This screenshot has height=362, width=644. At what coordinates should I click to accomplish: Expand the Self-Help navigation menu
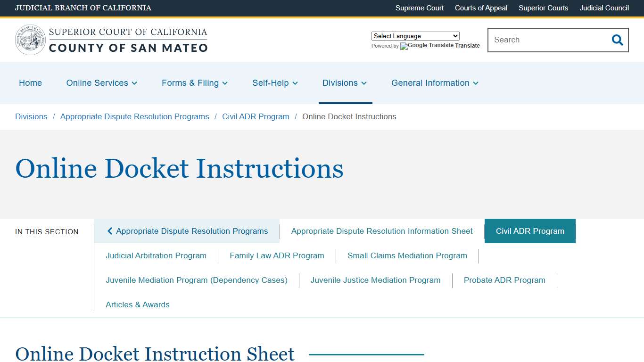tap(275, 83)
